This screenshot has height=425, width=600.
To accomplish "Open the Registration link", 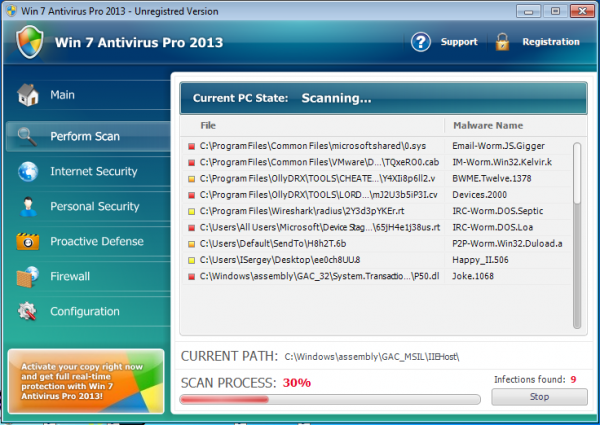I will 551,42.
